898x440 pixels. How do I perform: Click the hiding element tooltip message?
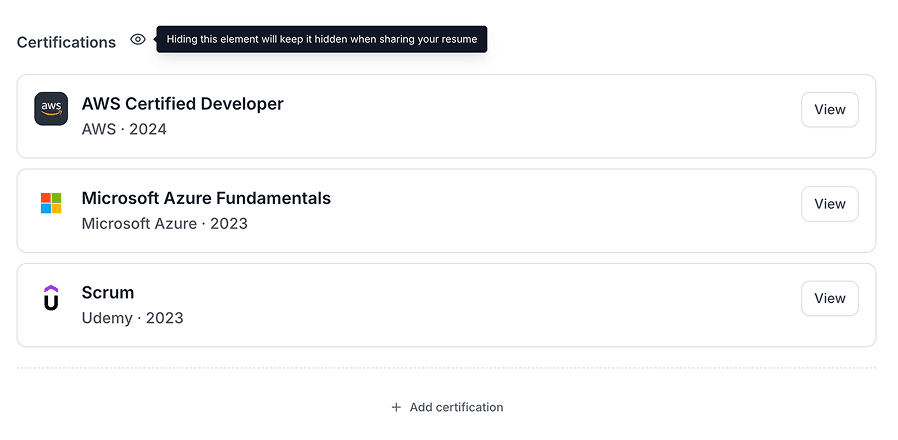(322, 40)
